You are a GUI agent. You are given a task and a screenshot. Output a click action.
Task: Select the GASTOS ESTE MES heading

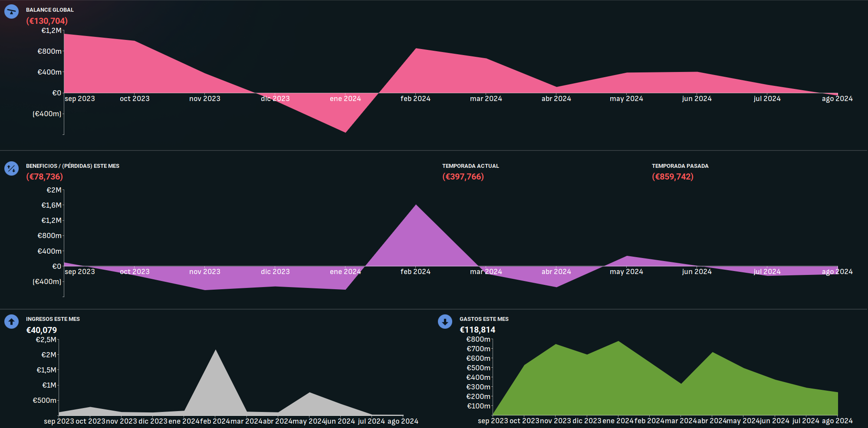pos(484,319)
